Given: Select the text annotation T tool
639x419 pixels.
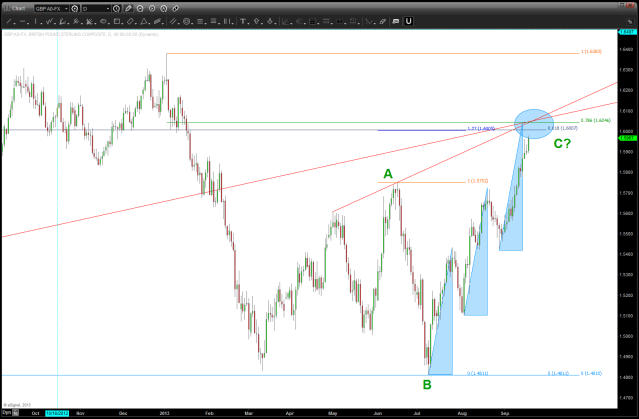Looking at the screenshot, I should coord(242,21).
